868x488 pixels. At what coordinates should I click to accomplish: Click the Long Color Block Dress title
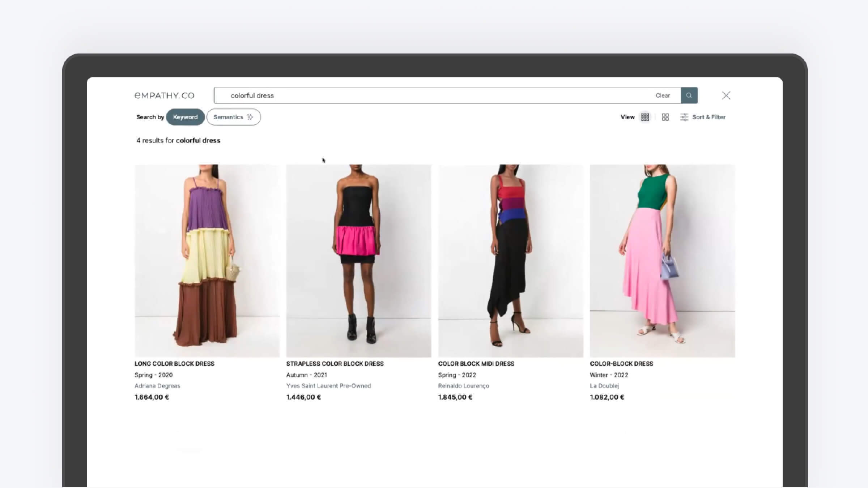click(x=174, y=364)
